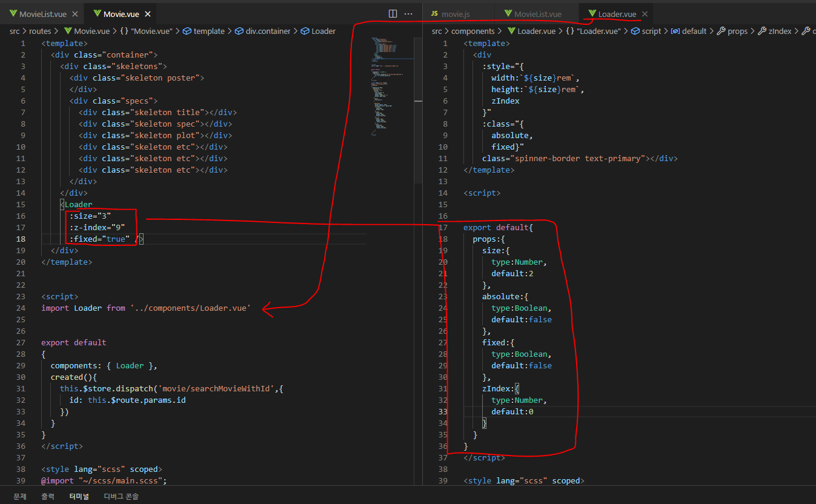Switch to MovieList.vue tab beside Movie.vue tab
Image resolution: width=816 pixels, height=504 pixels.
tap(42, 13)
